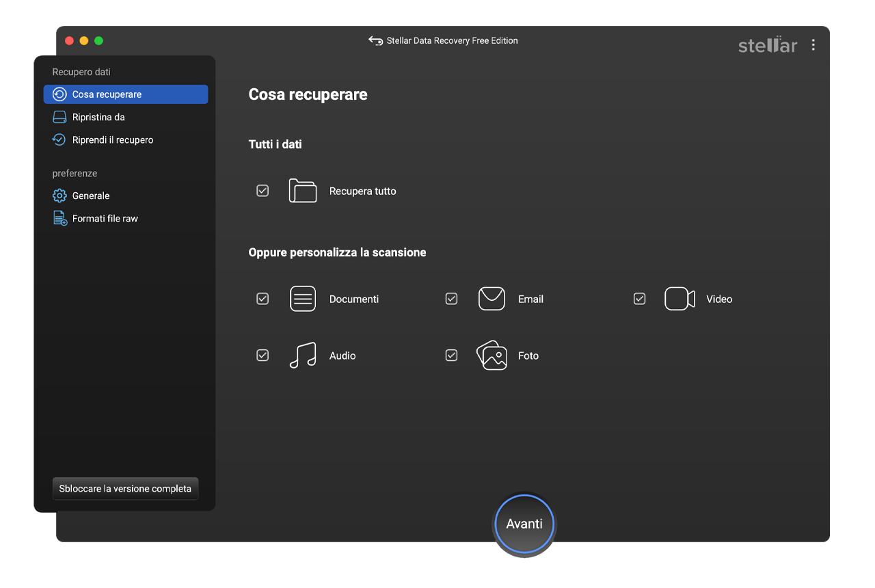Disable the Email checkbox
The image size is (875, 588).
(451, 299)
